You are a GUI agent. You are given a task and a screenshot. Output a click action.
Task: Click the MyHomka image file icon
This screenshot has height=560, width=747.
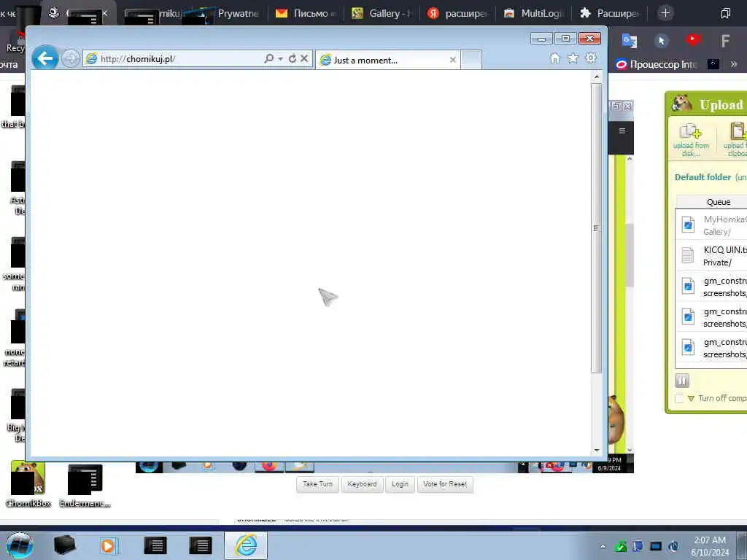click(688, 225)
